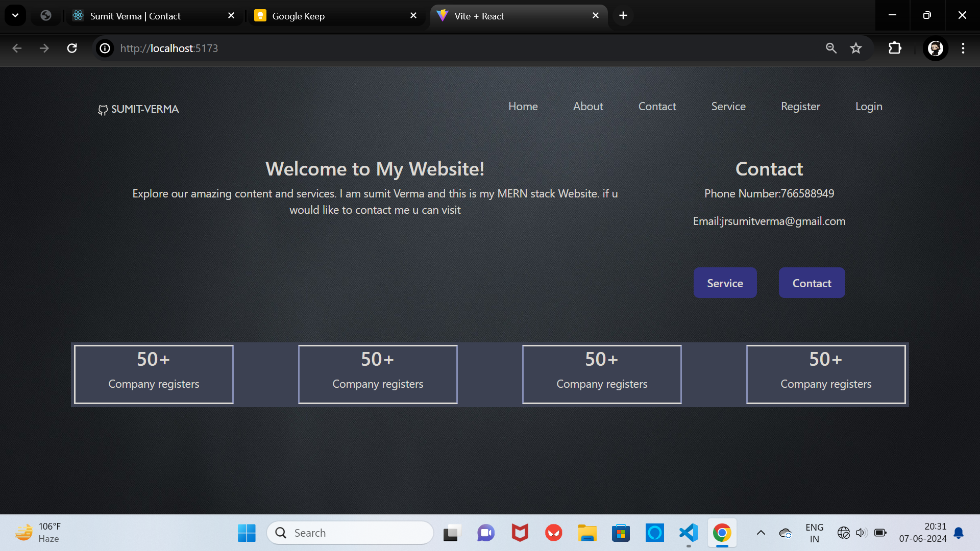Expand the tab search dropdown arrow
The height and width of the screenshot is (551, 980).
(15, 15)
